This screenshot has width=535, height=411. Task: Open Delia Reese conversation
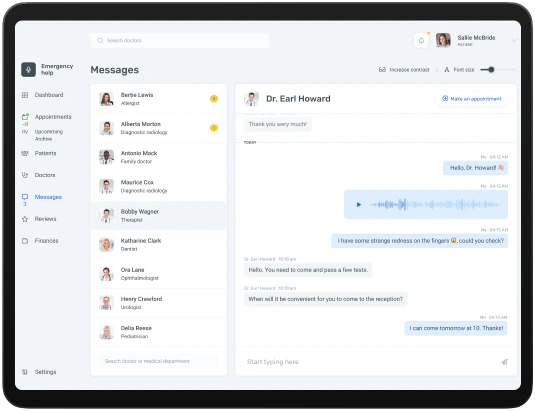point(159,332)
